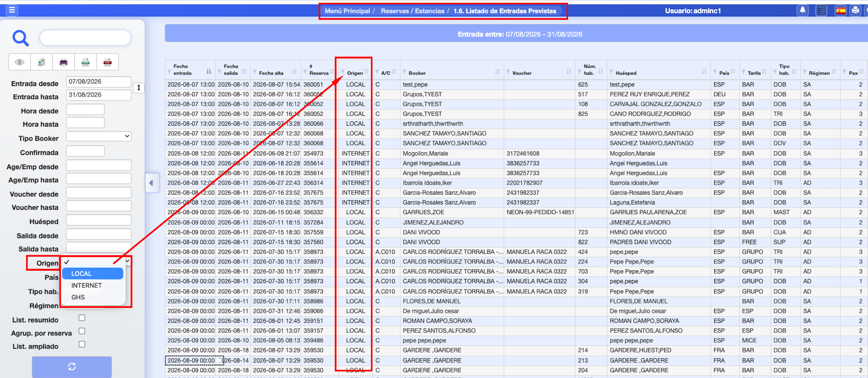
Task: Open the hamburger main menu
Action: click(x=12, y=10)
